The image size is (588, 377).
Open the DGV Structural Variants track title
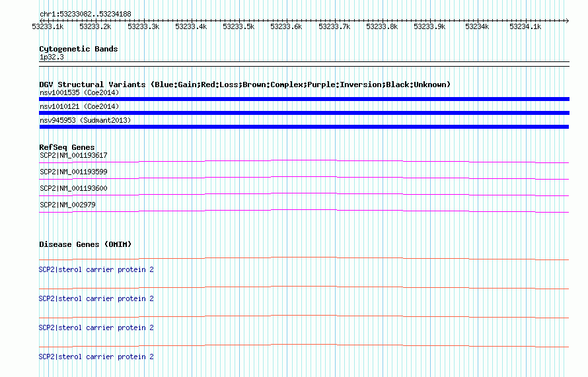pos(244,85)
